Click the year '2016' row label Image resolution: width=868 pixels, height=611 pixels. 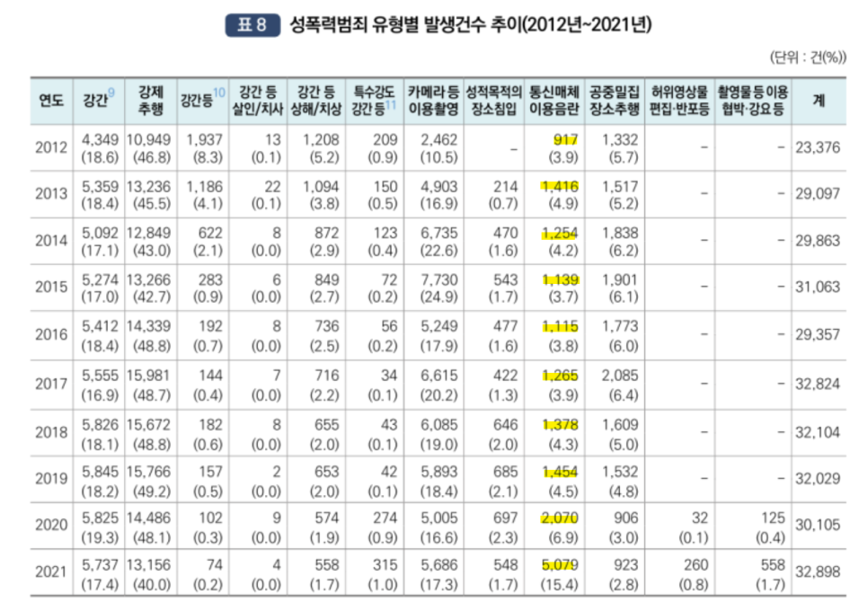(51, 335)
